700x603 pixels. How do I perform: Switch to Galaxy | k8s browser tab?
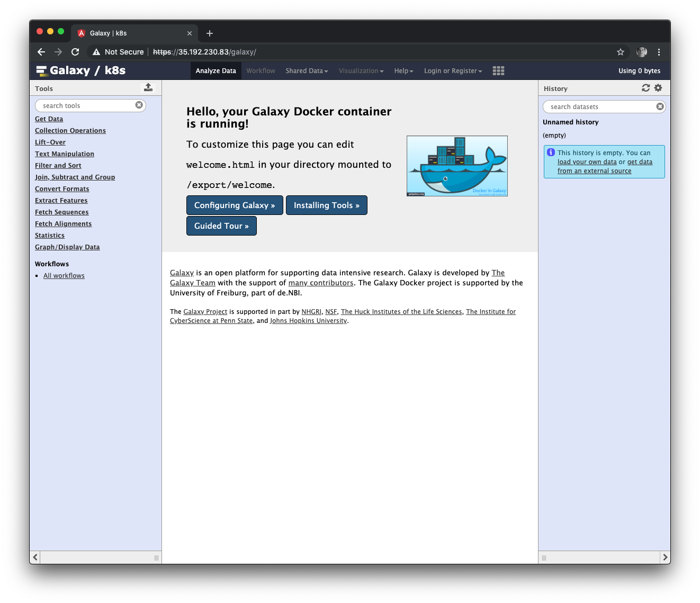click(135, 33)
